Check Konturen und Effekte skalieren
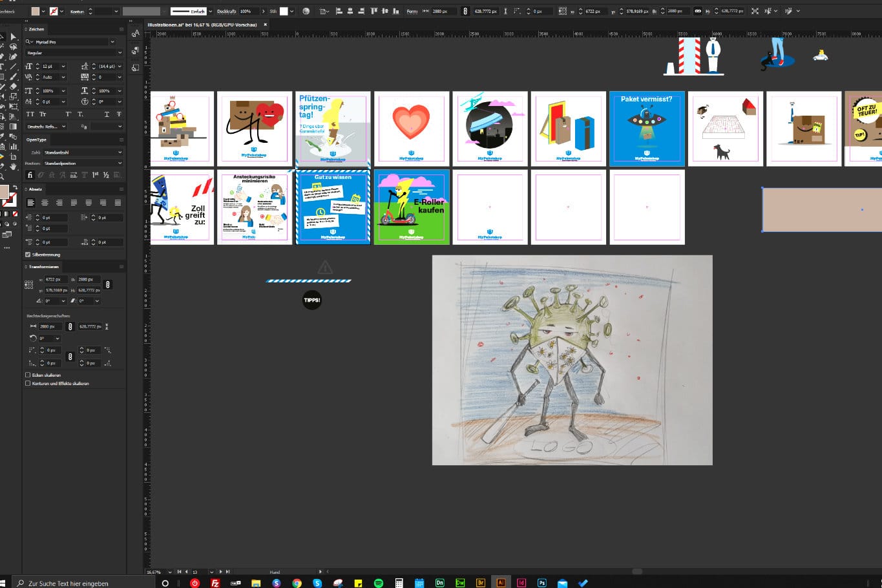Viewport: 882px width, 588px height. (x=28, y=383)
